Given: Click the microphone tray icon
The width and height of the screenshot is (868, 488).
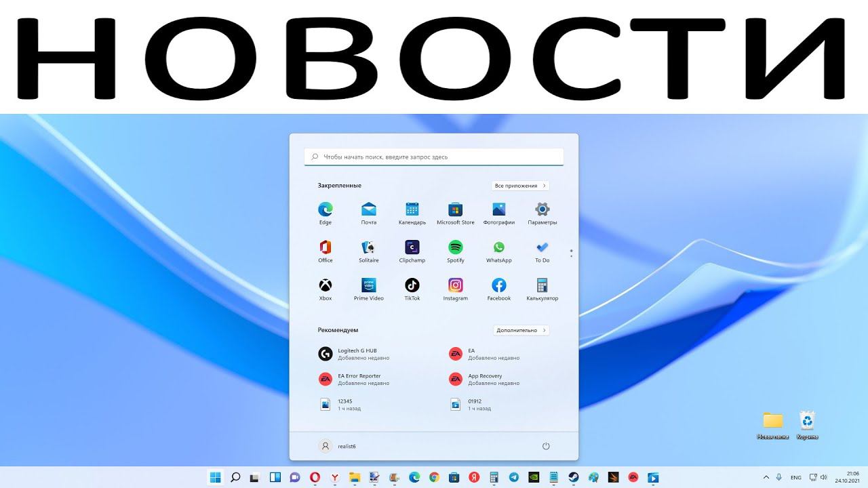Looking at the screenshot, I should tap(779, 477).
